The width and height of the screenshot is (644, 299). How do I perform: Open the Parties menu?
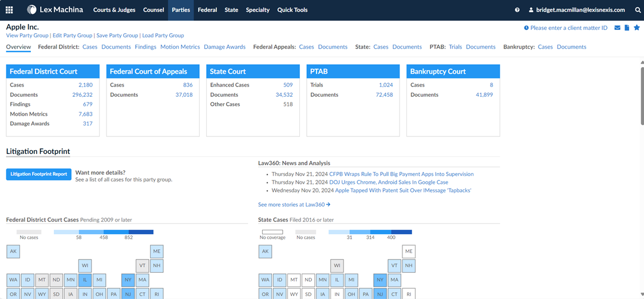[x=181, y=10]
